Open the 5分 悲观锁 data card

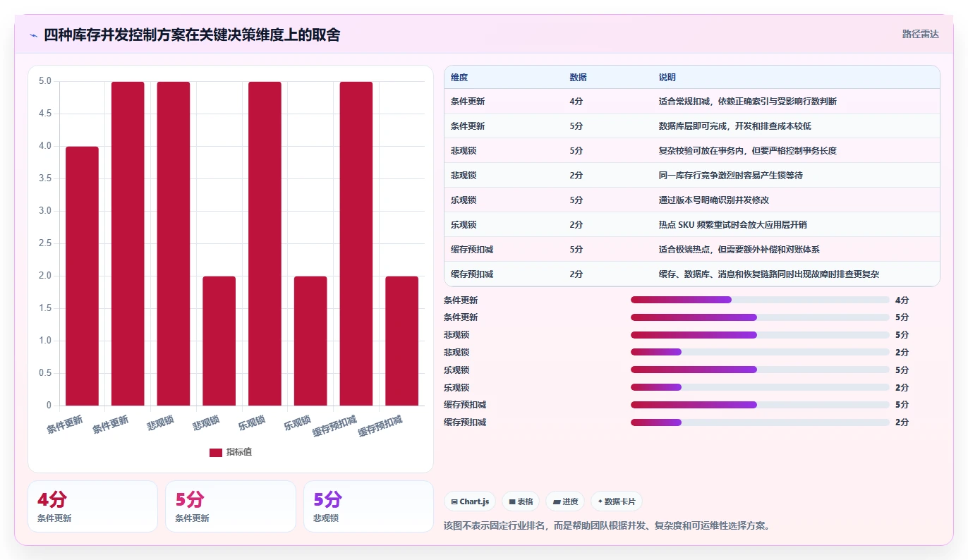[368, 506]
